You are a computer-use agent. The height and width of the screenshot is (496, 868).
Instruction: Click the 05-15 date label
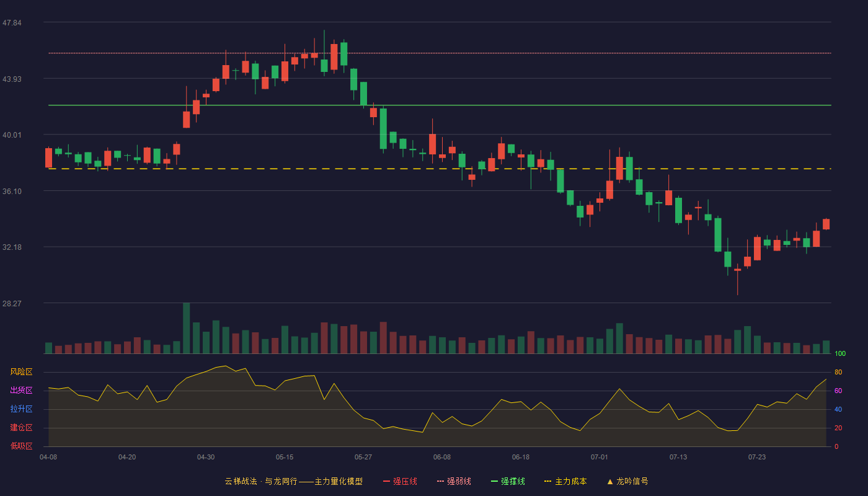(x=285, y=457)
